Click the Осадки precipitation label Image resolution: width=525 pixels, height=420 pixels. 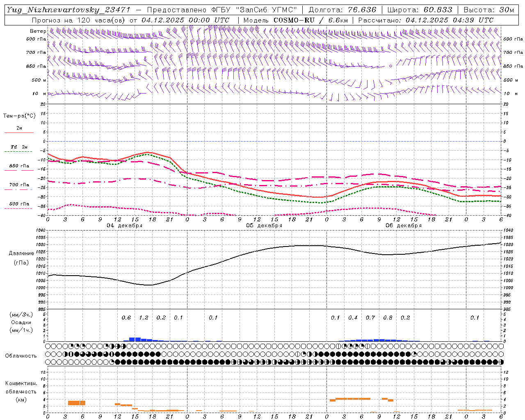point(21,322)
